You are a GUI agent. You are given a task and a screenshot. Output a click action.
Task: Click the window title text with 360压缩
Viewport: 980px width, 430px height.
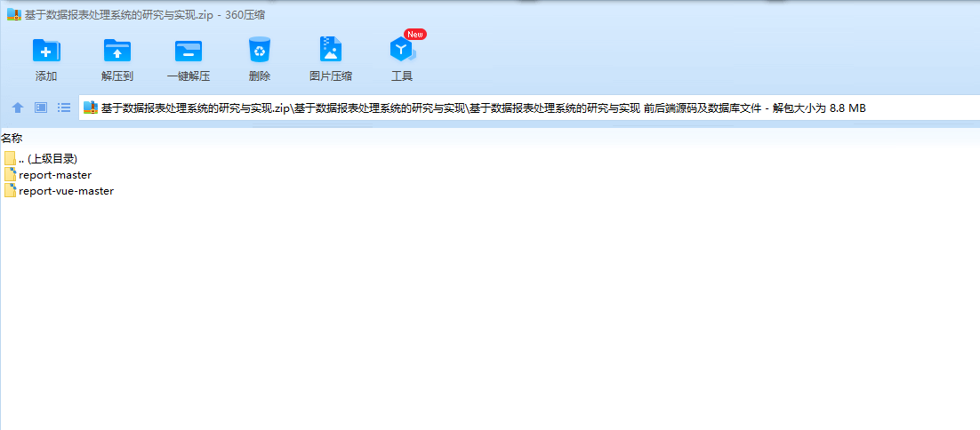[x=144, y=15]
